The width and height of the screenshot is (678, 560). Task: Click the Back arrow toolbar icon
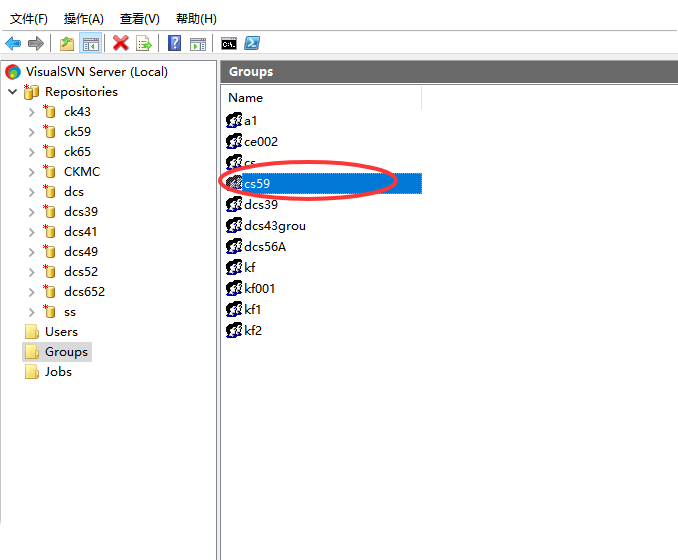coord(13,43)
